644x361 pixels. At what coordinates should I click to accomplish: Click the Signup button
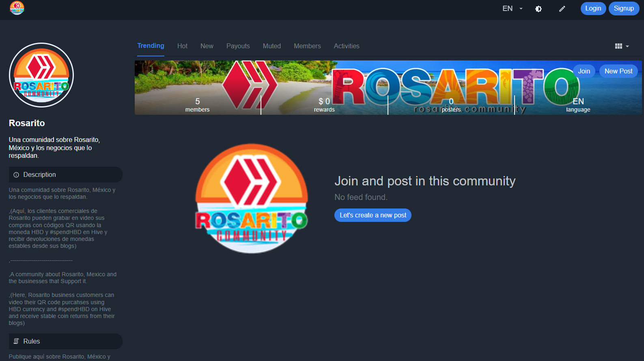click(x=624, y=9)
